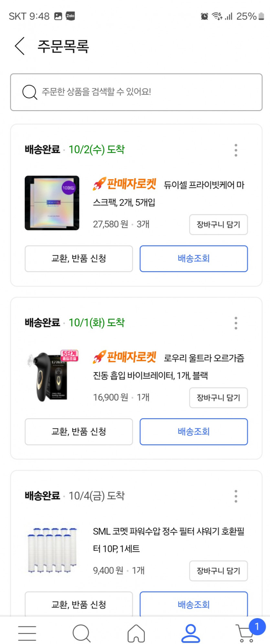Tap the search magnifier in order search box

click(29, 92)
